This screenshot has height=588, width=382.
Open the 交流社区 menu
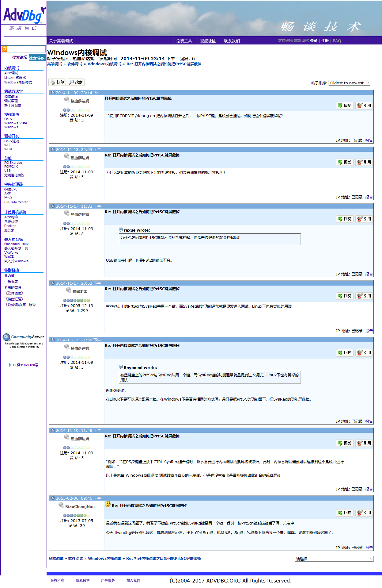[x=208, y=41]
